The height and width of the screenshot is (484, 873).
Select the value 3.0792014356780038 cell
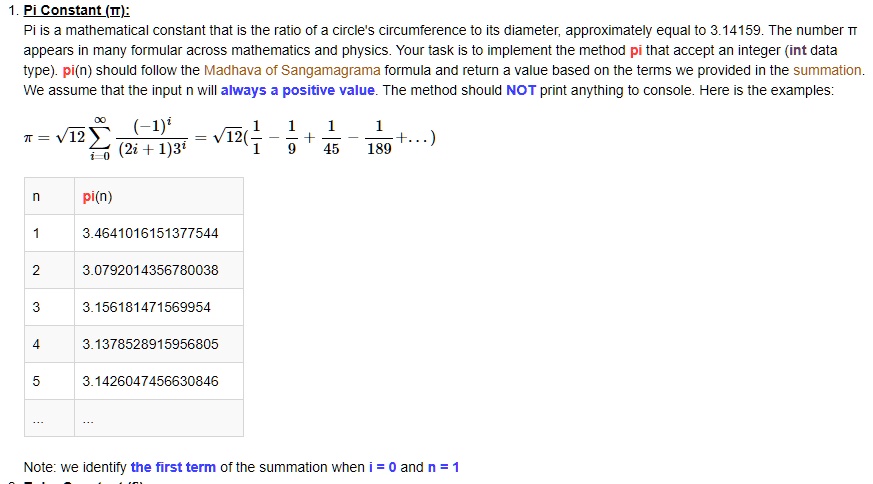coord(159,270)
